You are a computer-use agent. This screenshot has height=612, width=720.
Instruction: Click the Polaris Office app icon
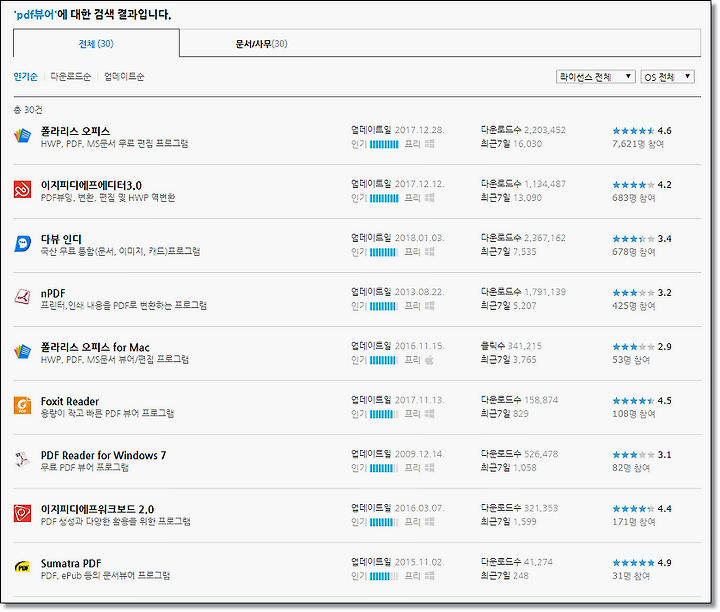point(22,136)
